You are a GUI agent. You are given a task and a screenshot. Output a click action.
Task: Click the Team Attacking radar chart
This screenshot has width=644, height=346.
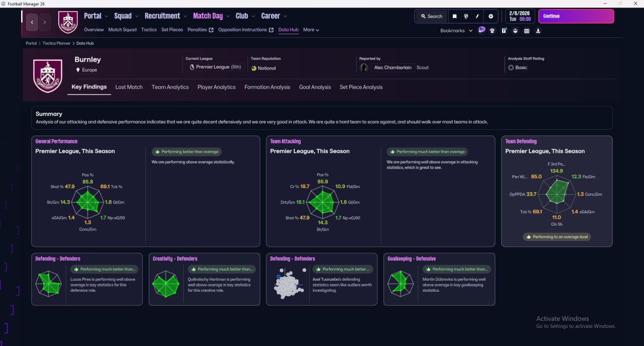323,202
